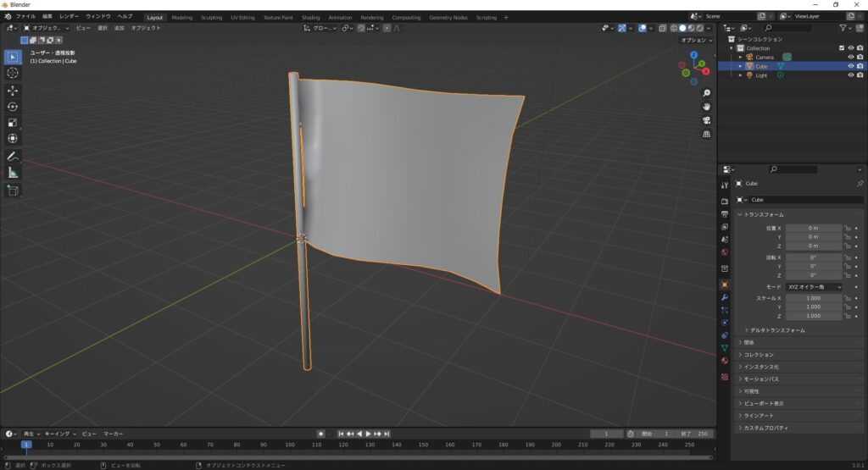Open the レンダー menu
The height and width of the screenshot is (470, 868).
69,17
